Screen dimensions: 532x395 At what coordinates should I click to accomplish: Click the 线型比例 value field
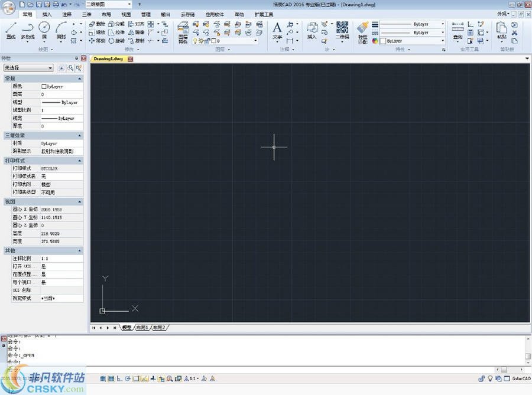[x=61, y=110]
